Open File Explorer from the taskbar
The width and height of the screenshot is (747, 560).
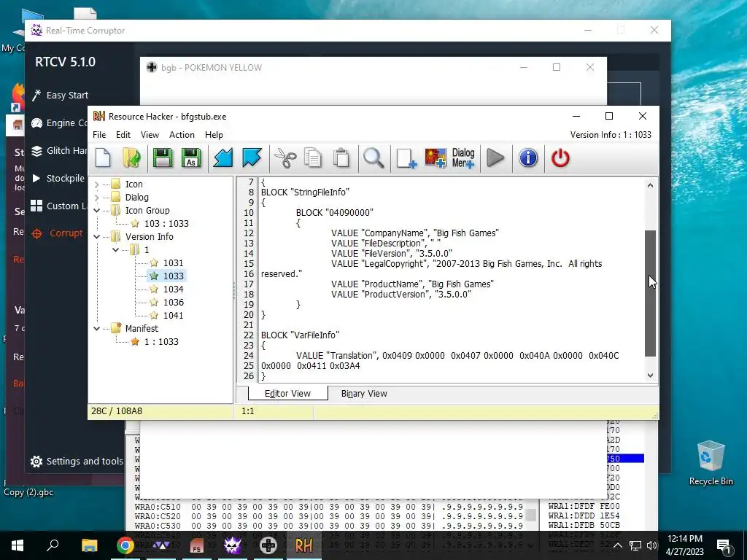click(89, 545)
